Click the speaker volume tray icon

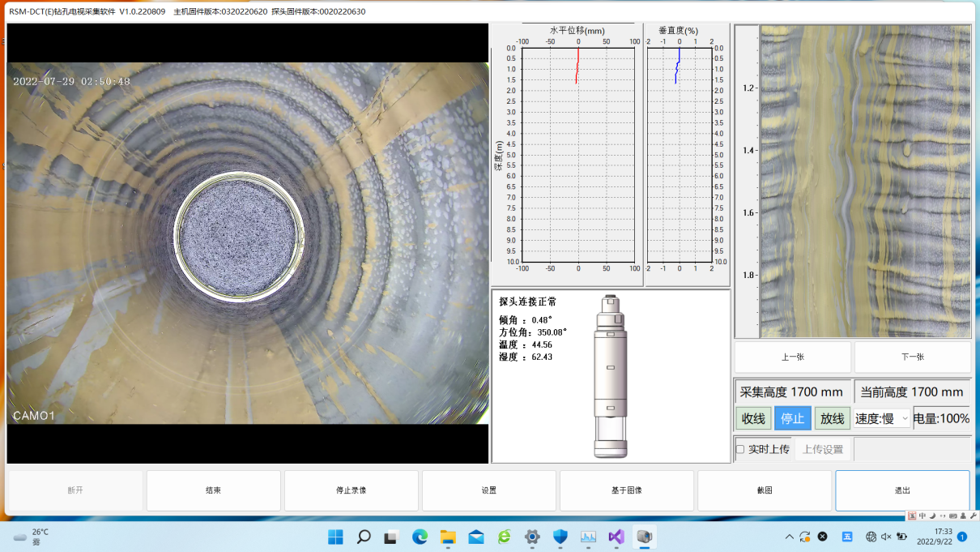tap(886, 537)
